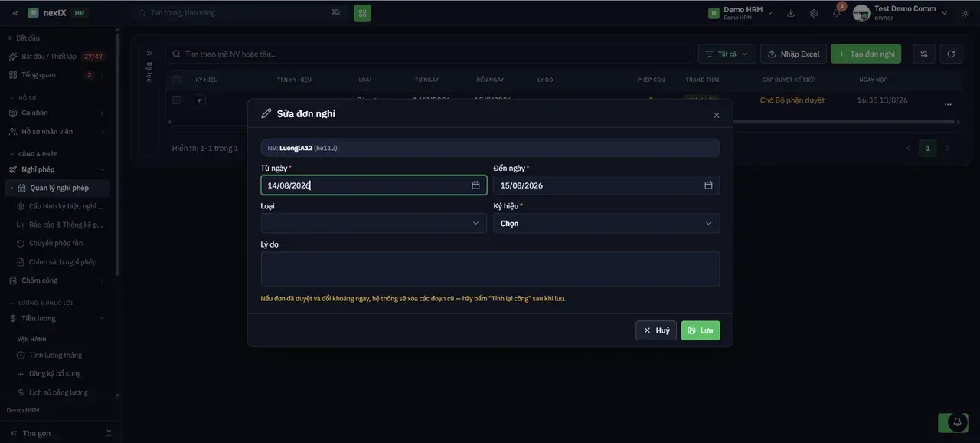Open Chuyển phép tồn in the sidebar
Viewport: 980px width, 443px height.
point(56,243)
